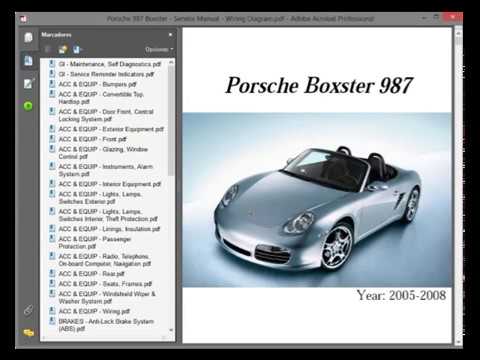Close the Acrobat window with red X

point(452,17)
